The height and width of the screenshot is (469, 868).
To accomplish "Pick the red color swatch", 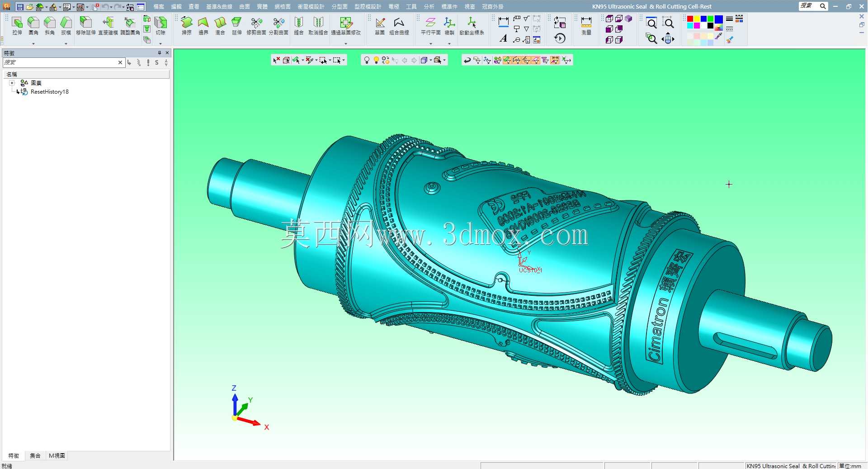I will click(x=690, y=19).
